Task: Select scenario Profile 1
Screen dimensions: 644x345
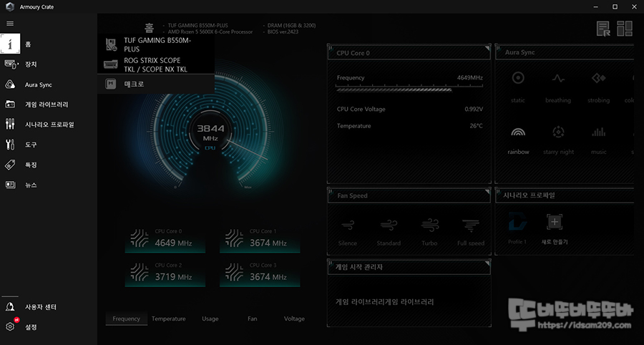Action: 517,228
